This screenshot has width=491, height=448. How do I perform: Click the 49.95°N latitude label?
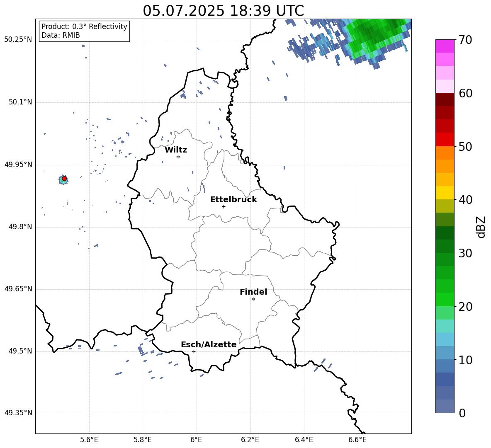pos(18,165)
